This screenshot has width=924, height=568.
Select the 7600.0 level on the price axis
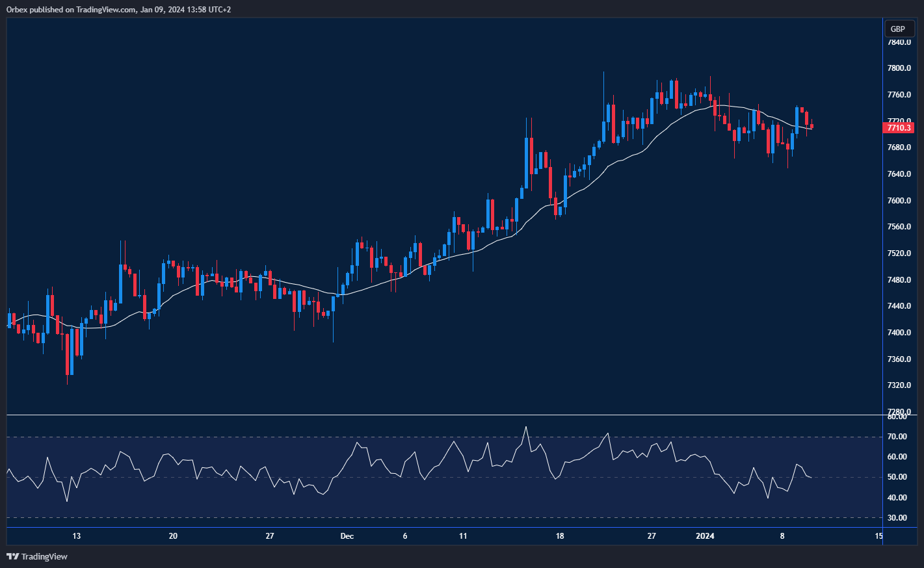point(899,201)
